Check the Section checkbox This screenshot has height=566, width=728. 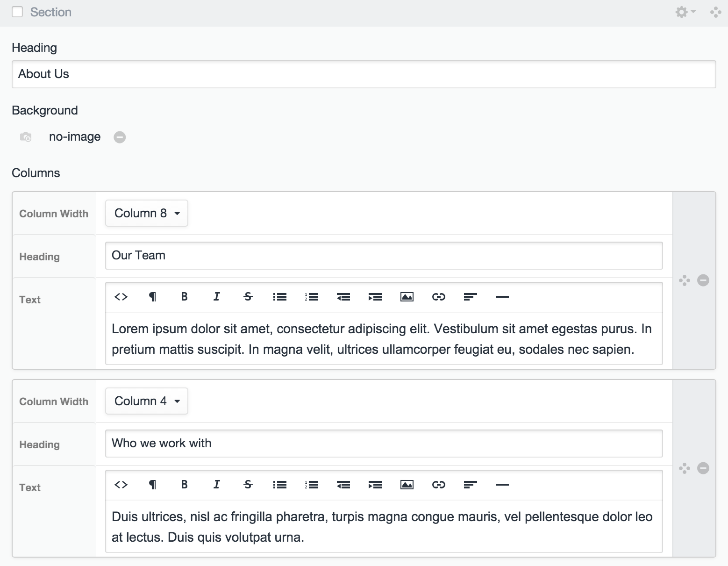click(x=17, y=12)
